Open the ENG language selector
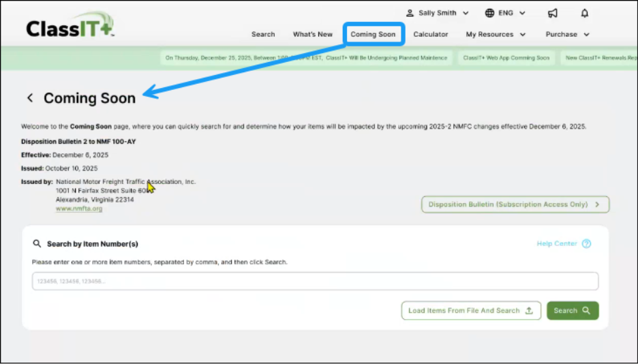The height and width of the screenshot is (364, 638). [505, 13]
